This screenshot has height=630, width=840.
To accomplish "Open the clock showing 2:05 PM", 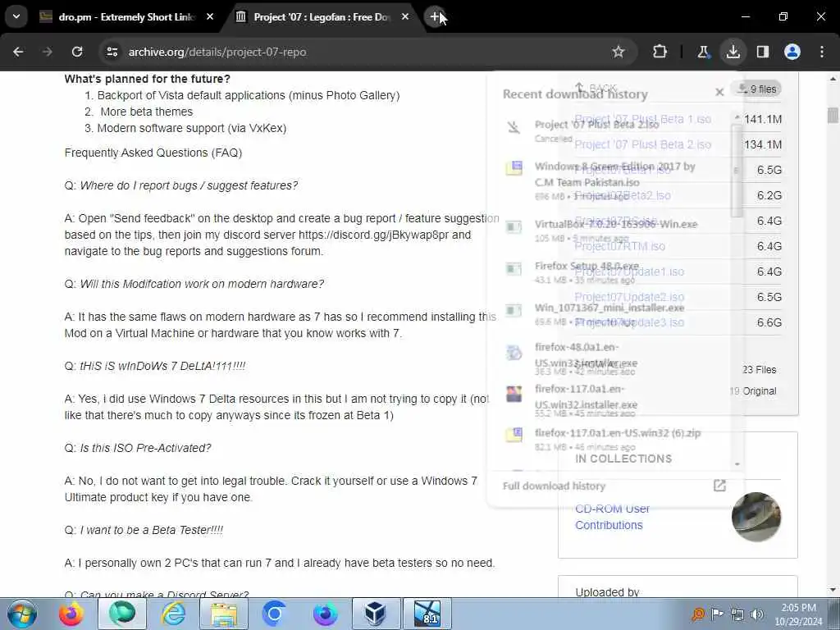I will (798, 614).
